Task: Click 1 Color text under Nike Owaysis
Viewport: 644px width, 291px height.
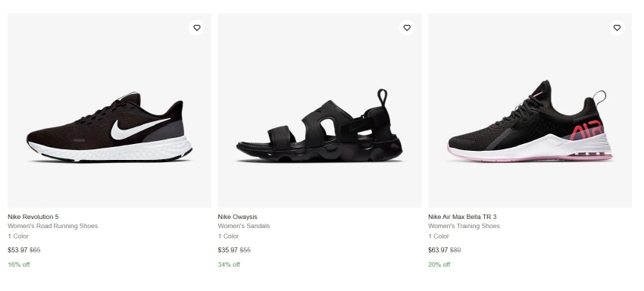Action: [x=228, y=236]
